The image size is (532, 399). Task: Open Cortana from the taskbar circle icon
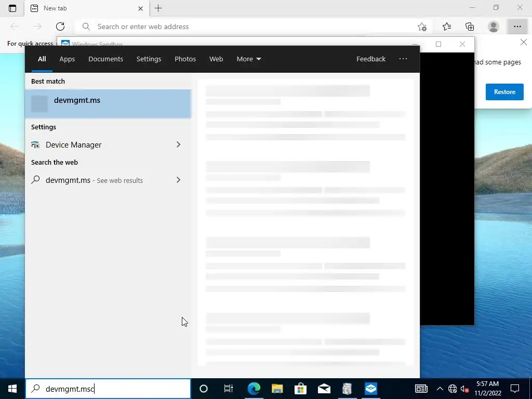tap(203, 389)
